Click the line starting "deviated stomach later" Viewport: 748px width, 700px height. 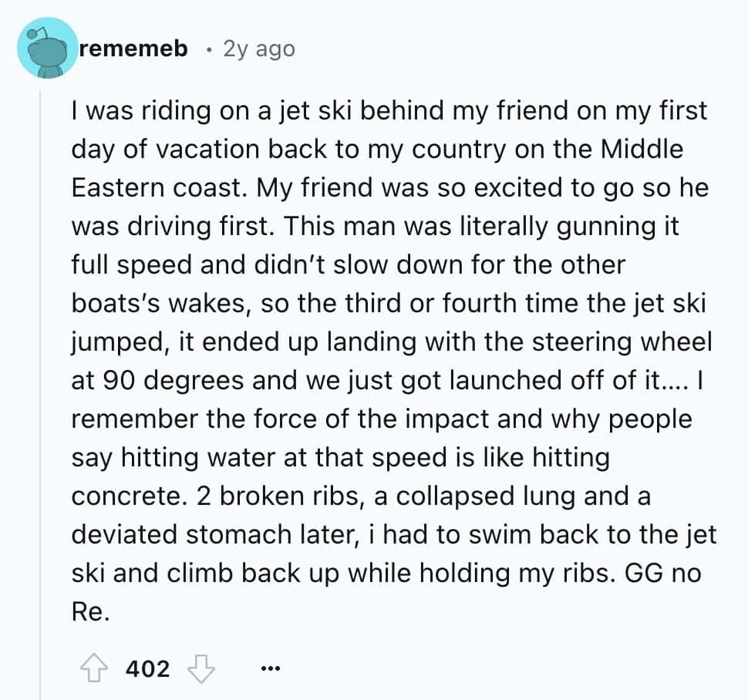394,536
